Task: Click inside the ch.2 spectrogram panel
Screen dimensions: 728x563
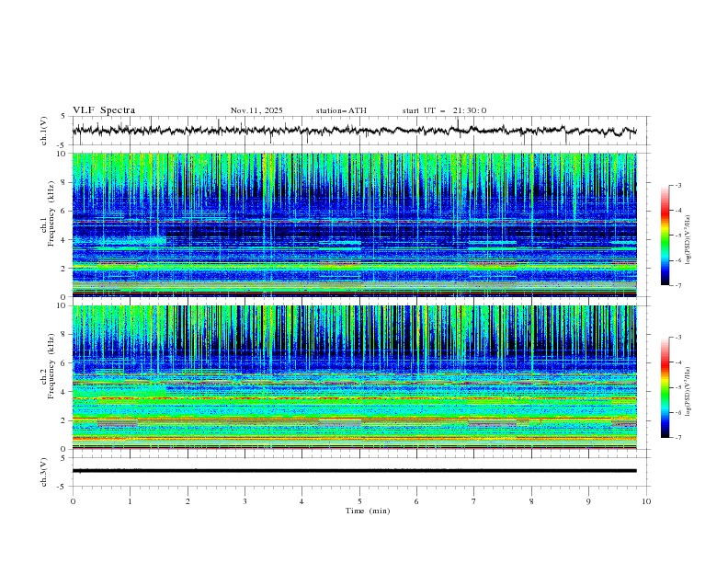Action: pos(354,377)
